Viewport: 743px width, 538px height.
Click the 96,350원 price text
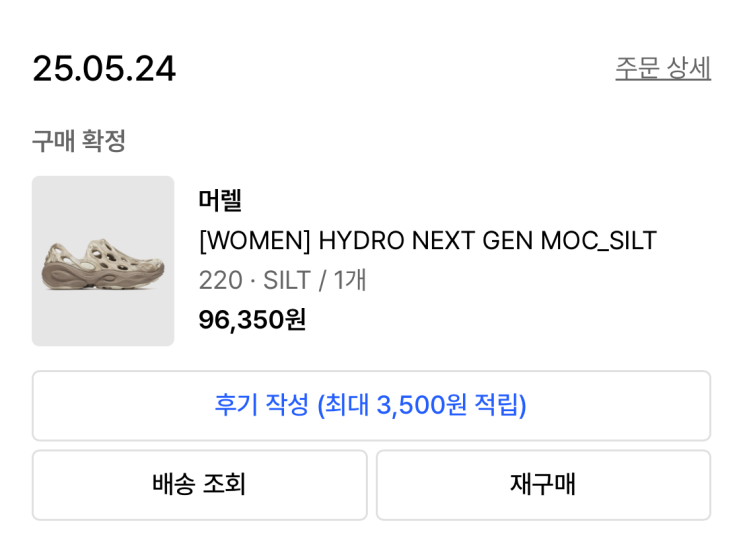pos(252,320)
